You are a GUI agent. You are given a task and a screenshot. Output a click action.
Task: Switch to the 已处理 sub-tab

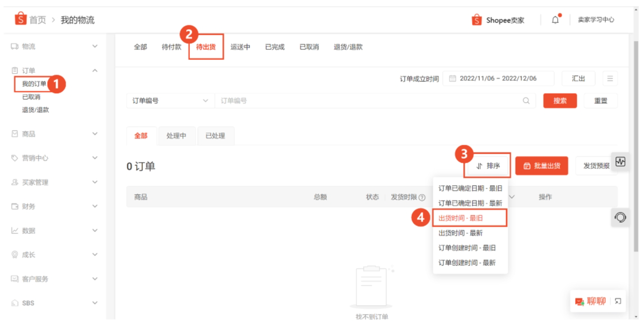pos(216,136)
